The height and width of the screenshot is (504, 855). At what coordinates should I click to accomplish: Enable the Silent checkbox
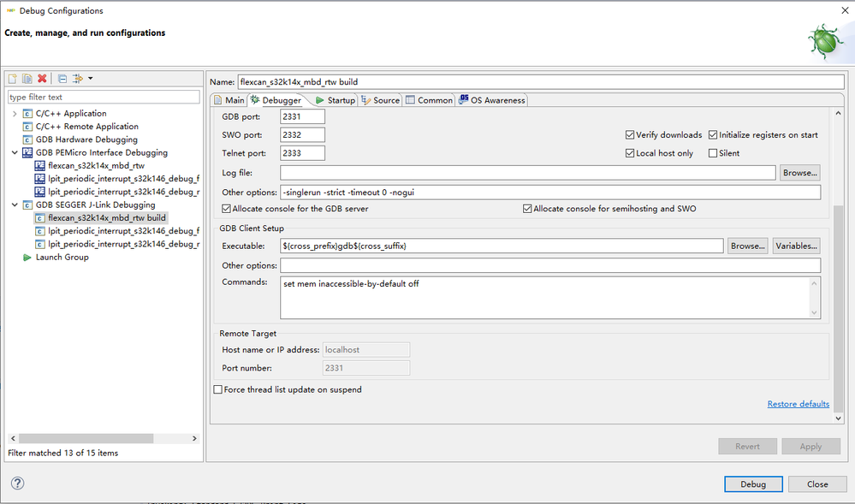tap(713, 153)
